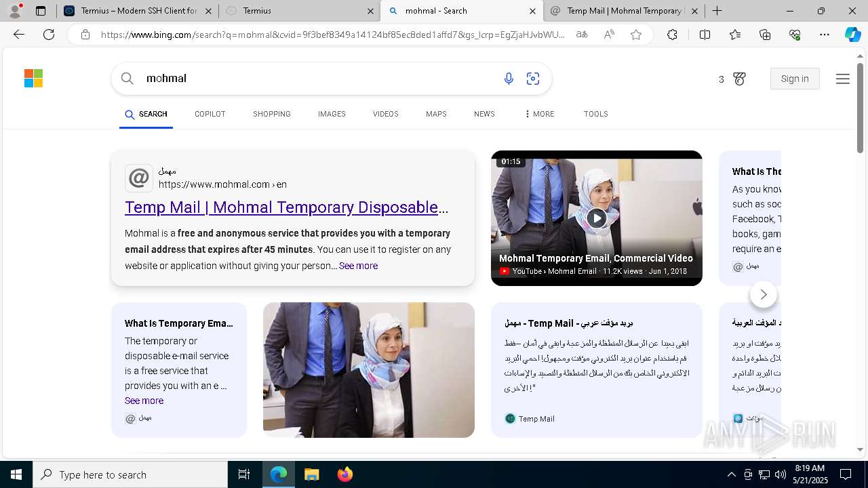
Task: Click the magnifier icon in Bing search box
Action: point(127,79)
